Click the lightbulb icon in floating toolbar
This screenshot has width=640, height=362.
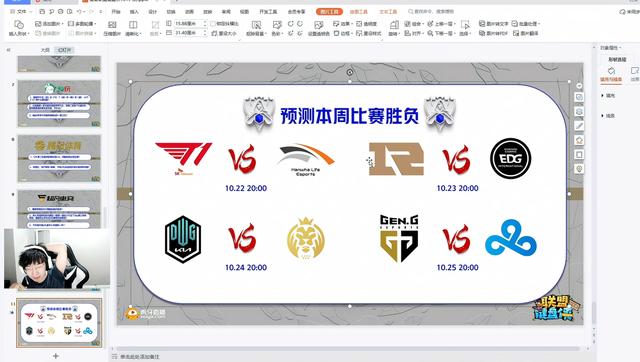click(x=579, y=169)
